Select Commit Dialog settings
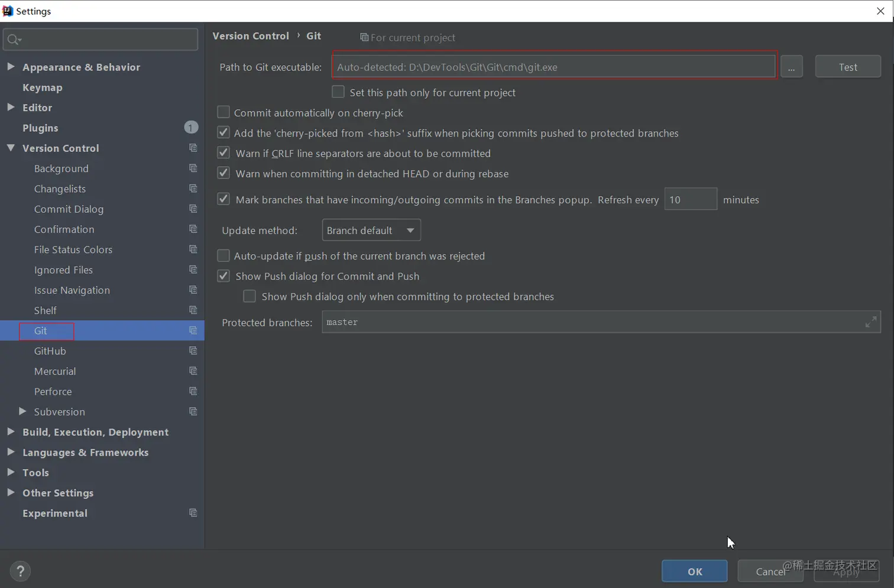Screen dimensions: 894x588 [x=69, y=209]
